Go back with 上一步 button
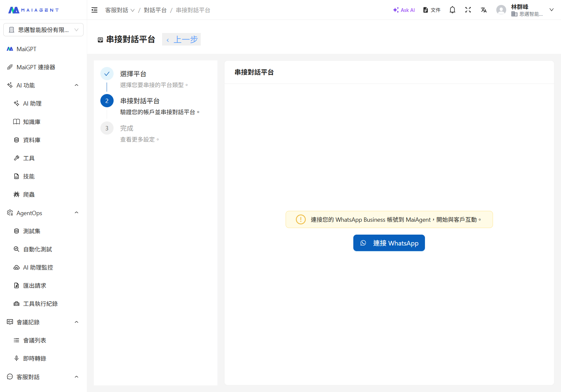 click(x=182, y=40)
